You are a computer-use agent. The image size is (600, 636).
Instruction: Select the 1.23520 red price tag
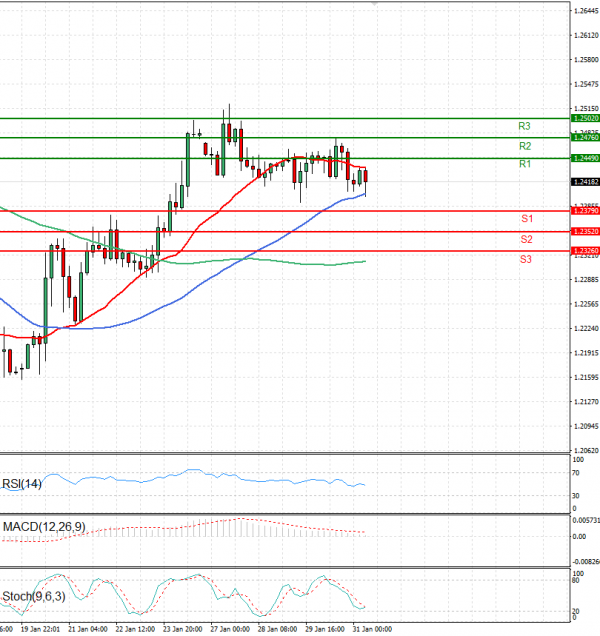[585, 231]
